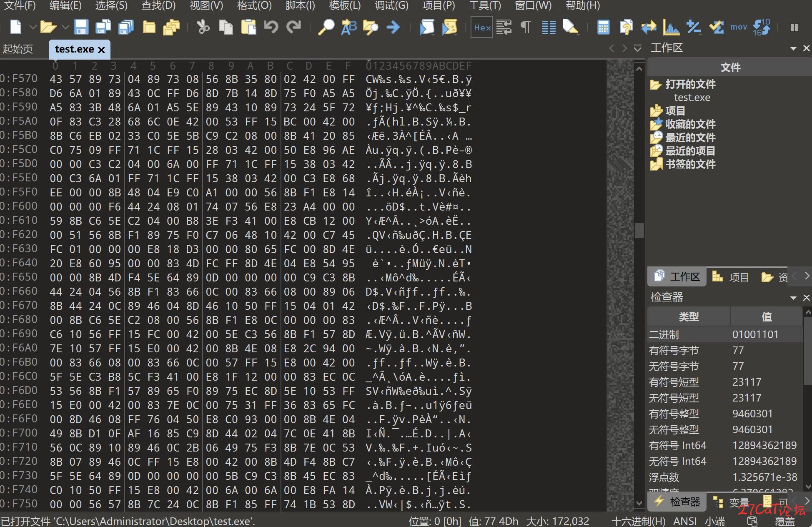Switch to the 变量 inspector tab
This screenshot has height=527, width=812.
[x=731, y=502]
